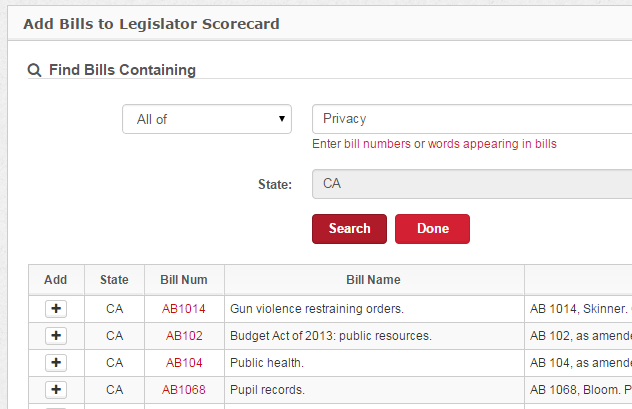Viewport: 632px width, 409px height.
Task: Click the Privacy search text field
Action: click(x=470, y=119)
